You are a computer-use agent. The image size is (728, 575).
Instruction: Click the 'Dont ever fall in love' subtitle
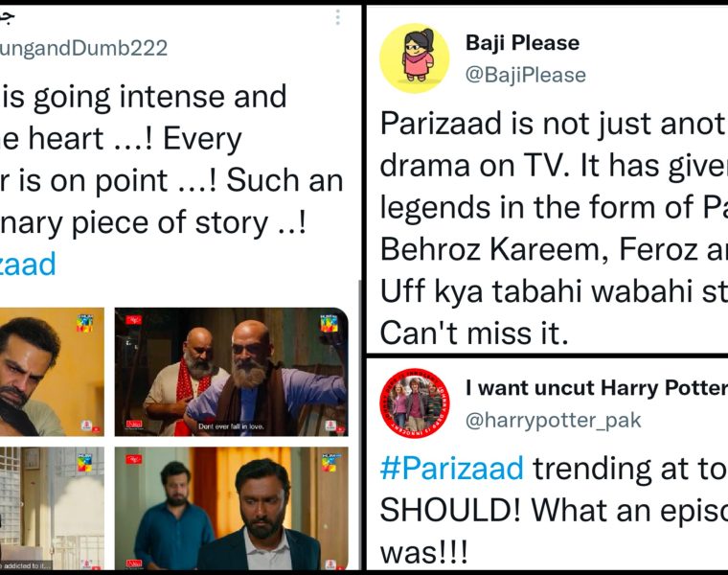231,426
